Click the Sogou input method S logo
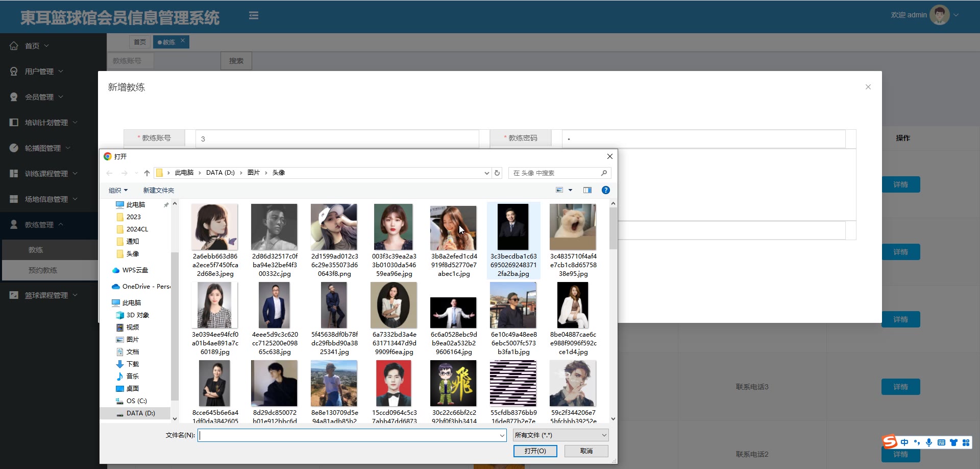980x469 pixels. [x=890, y=441]
